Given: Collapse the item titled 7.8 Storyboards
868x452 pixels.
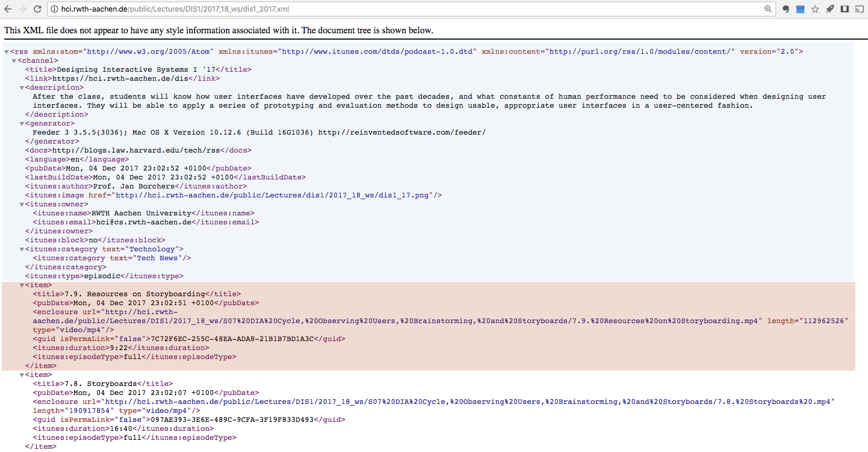Looking at the screenshot, I should click(22, 375).
